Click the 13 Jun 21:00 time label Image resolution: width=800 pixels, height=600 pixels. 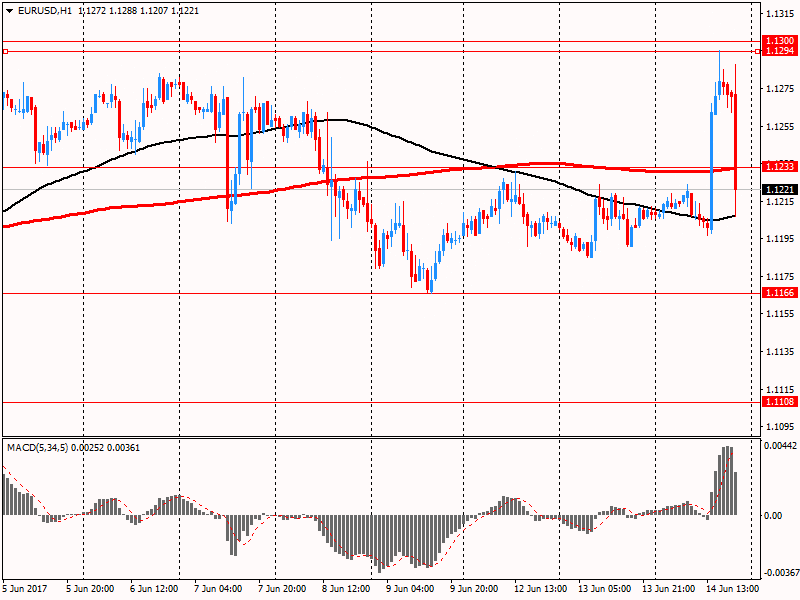pos(668,588)
